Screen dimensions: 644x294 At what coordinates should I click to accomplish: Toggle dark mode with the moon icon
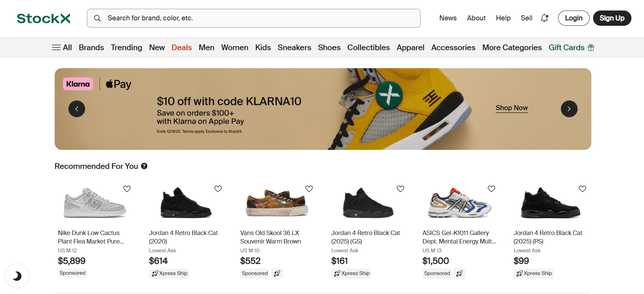(17, 276)
